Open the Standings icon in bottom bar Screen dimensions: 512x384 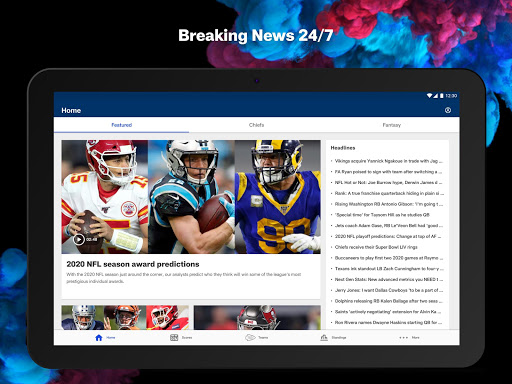pos(324,338)
